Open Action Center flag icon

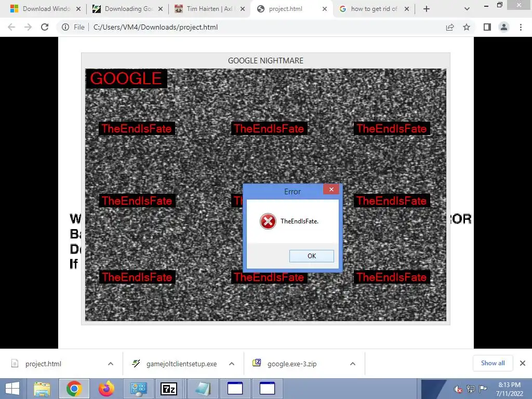coord(483,389)
